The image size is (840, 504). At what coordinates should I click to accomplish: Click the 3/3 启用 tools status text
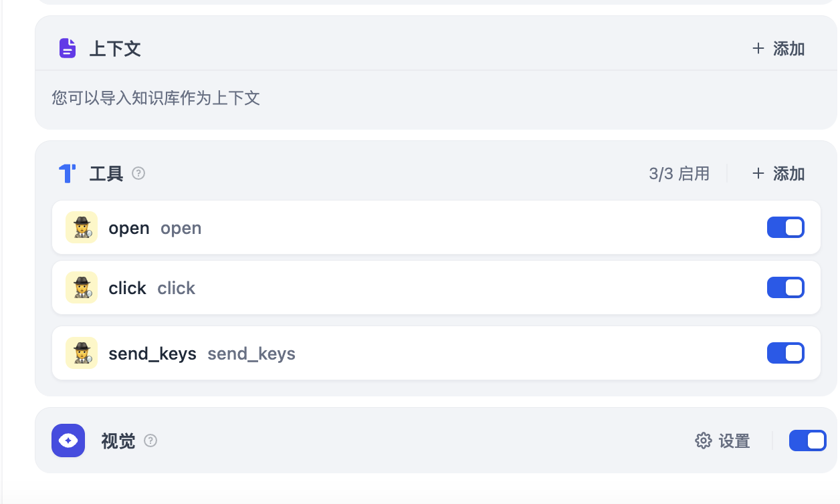coord(679,174)
